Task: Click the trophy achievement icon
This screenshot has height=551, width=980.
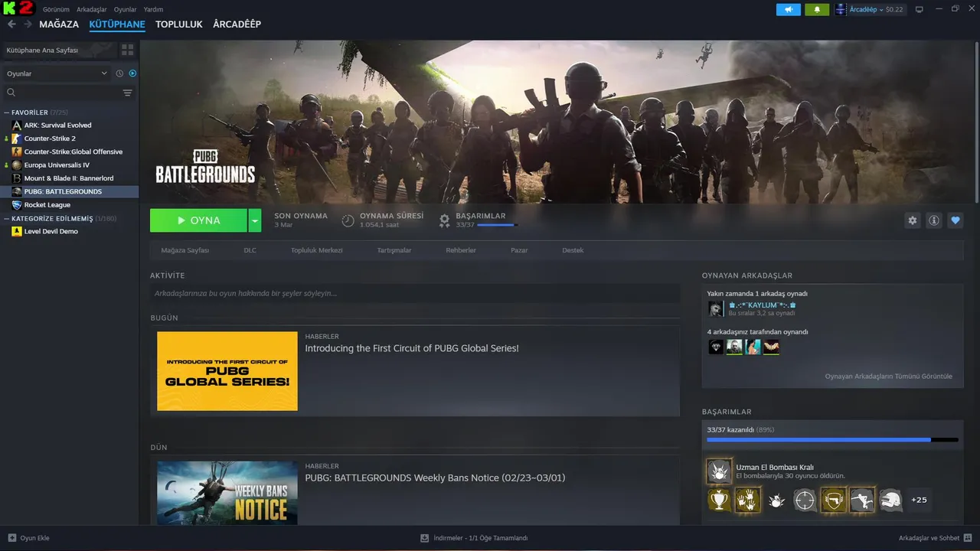Action: tap(719, 500)
